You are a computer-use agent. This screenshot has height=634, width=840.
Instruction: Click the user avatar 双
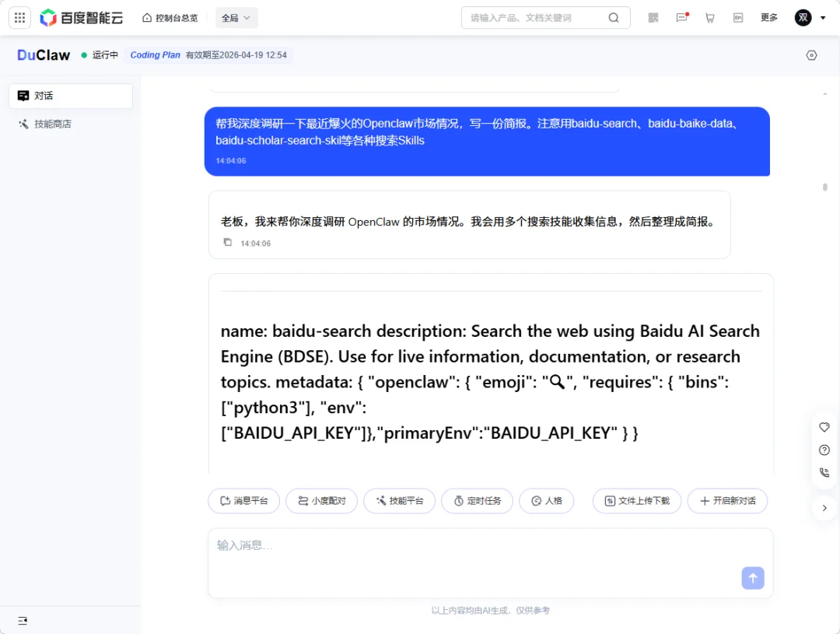tap(803, 18)
